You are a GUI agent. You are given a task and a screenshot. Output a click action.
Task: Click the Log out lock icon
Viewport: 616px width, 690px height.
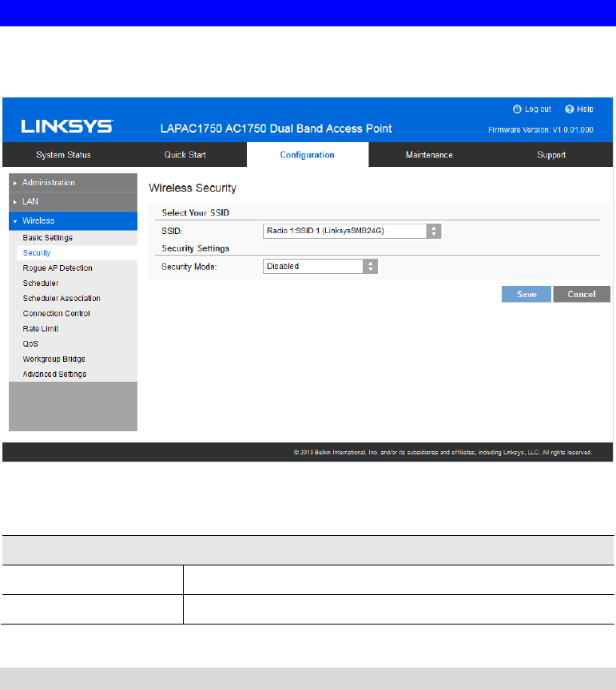(517, 109)
